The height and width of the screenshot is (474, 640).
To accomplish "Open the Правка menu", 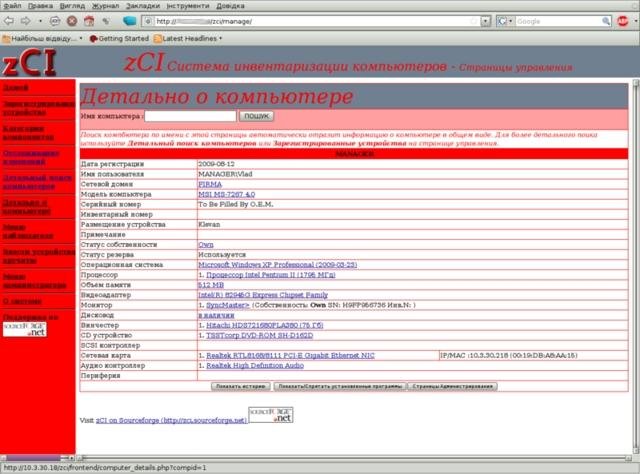I will [x=40, y=6].
